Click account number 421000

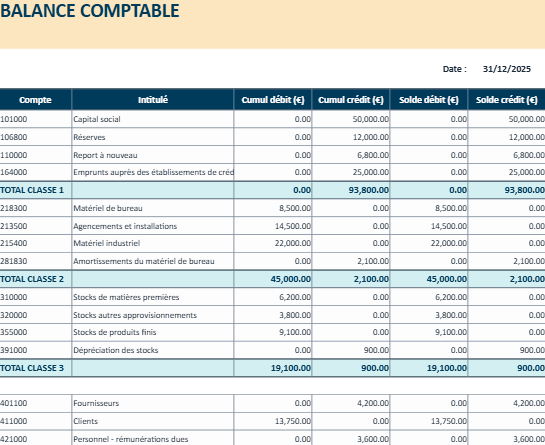click(x=14, y=439)
